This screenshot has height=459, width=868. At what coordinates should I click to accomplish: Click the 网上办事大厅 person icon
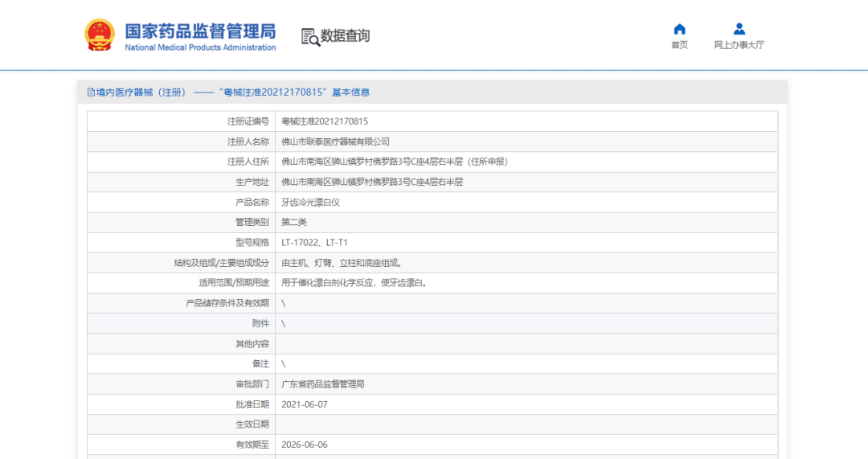[x=739, y=29]
